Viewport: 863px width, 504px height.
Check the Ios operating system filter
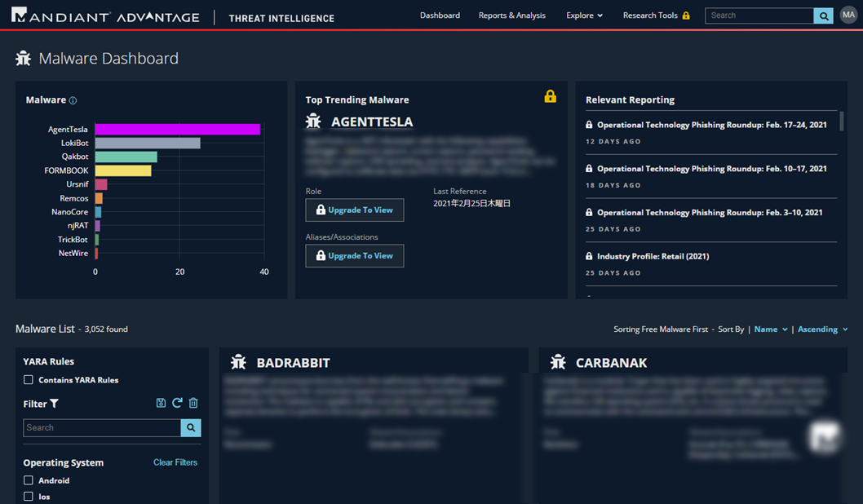(29, 497)
